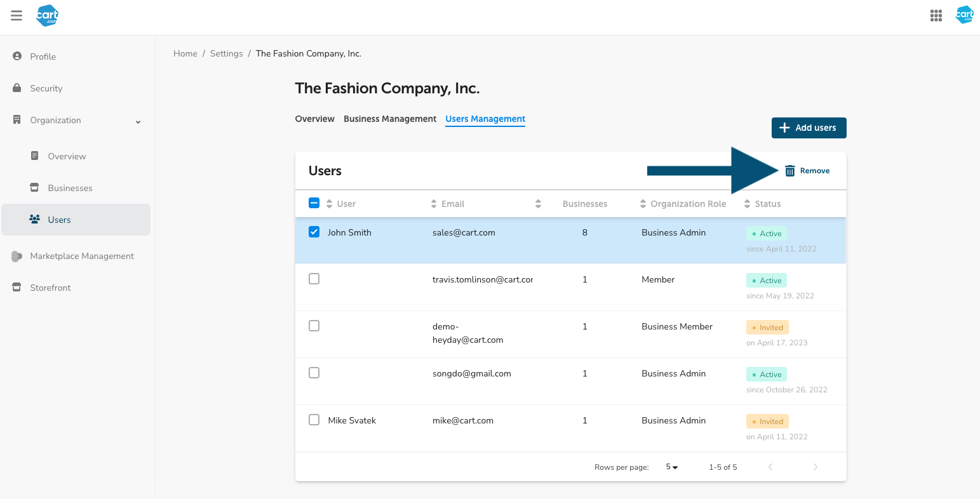Collapse the Organization sidebar section
The height and width of the screenshot is (499, 980).
tap(138, 121)
